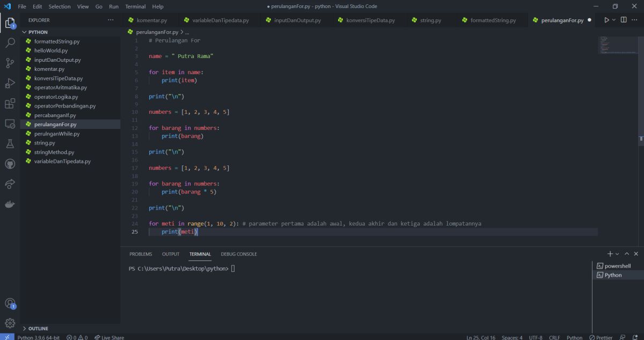
Task: Click Python 3.9.6 64-bit interpreter selector
Action: (x=38, y=337)
